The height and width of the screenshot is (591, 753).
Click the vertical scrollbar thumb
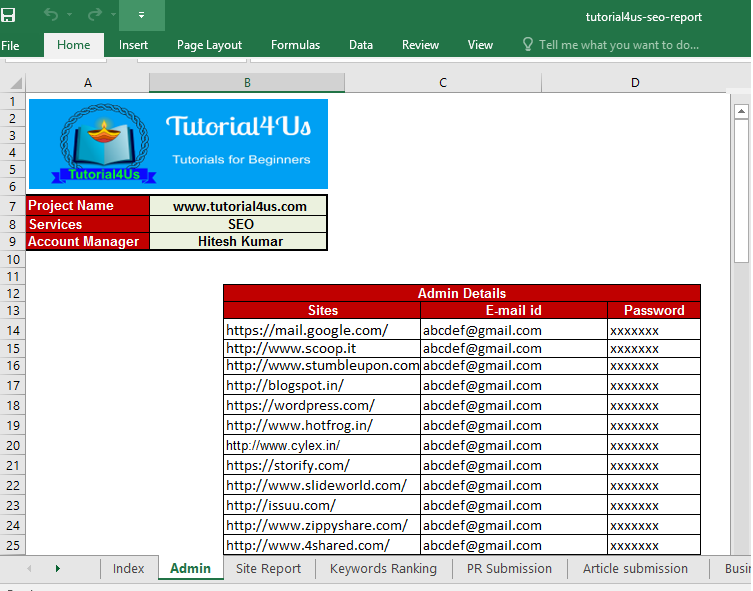tap(741, 191)
